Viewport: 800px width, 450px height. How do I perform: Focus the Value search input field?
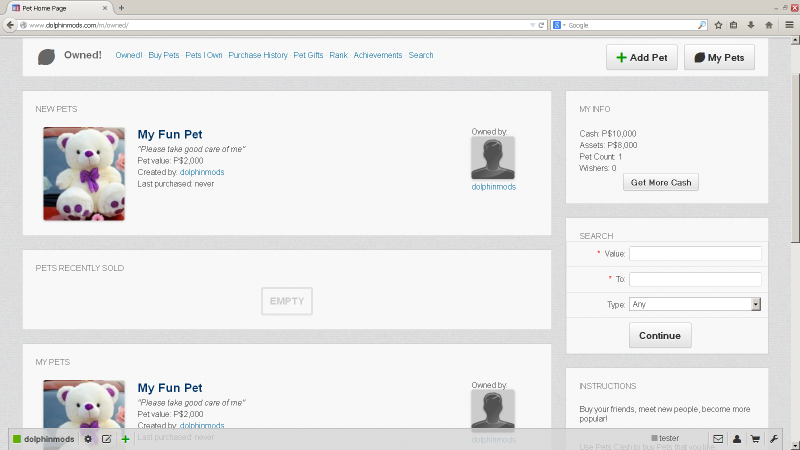695,254
